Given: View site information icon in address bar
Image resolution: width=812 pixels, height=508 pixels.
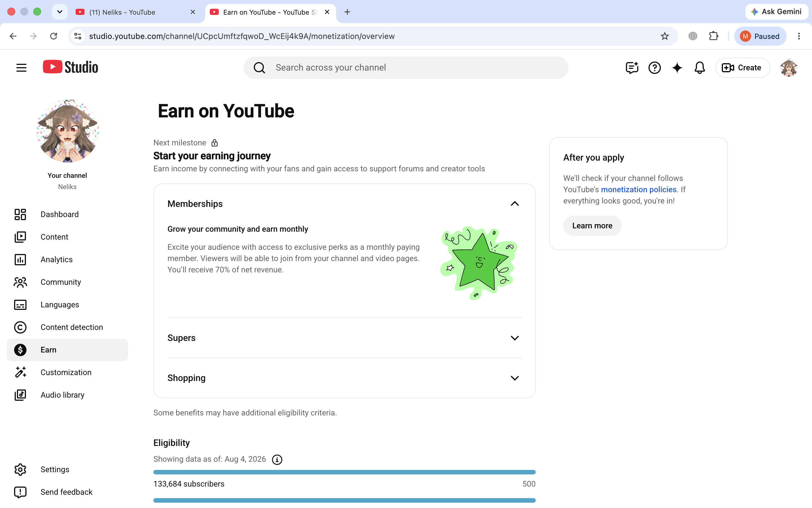Looking at the screenshot, I should tap(78, 36).
